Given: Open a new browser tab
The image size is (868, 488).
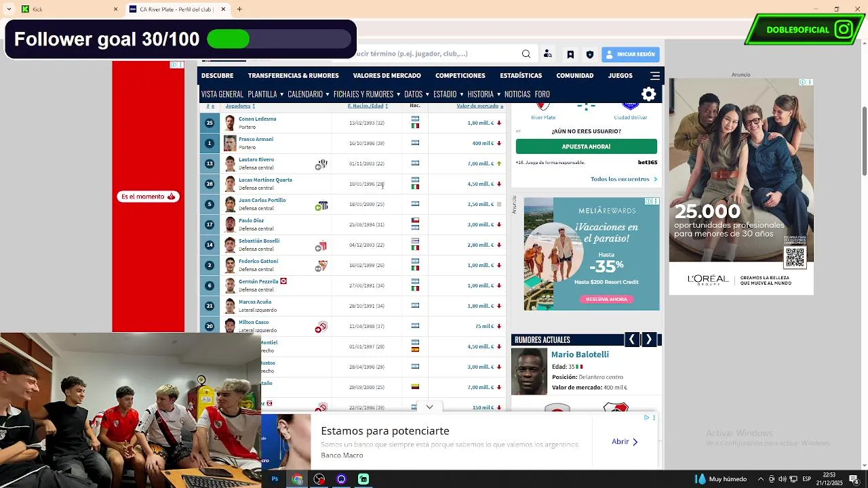Looking at the screenshot, I should pos(239,9).
